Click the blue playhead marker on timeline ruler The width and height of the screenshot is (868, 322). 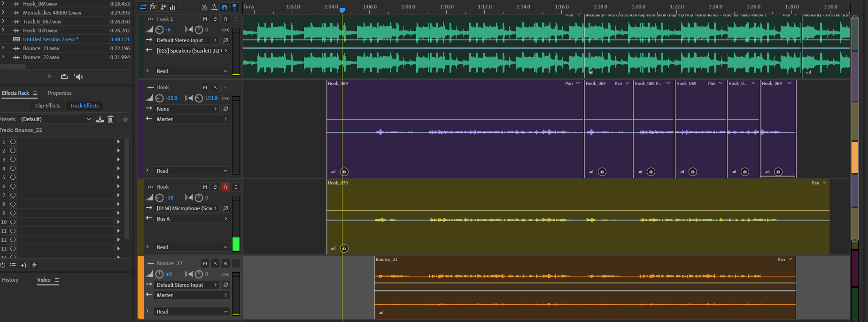click(342, 10)
